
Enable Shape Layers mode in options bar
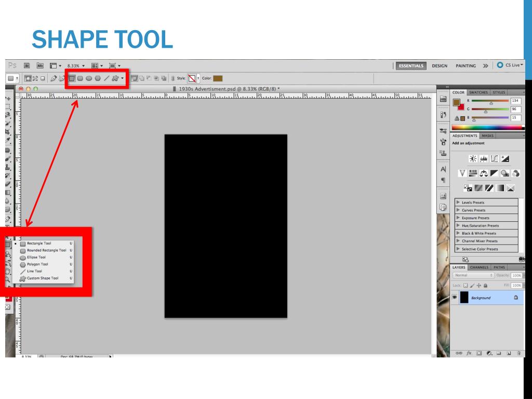[28, 78]
